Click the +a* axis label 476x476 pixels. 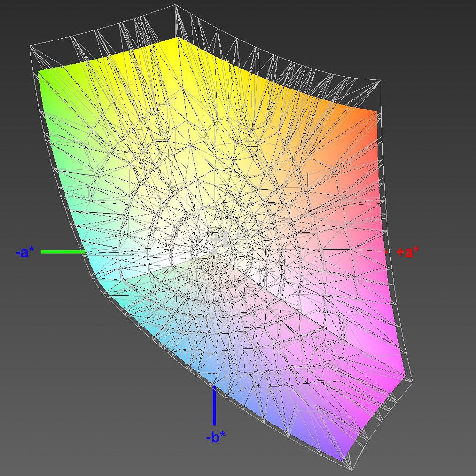[x=407, y=252]
